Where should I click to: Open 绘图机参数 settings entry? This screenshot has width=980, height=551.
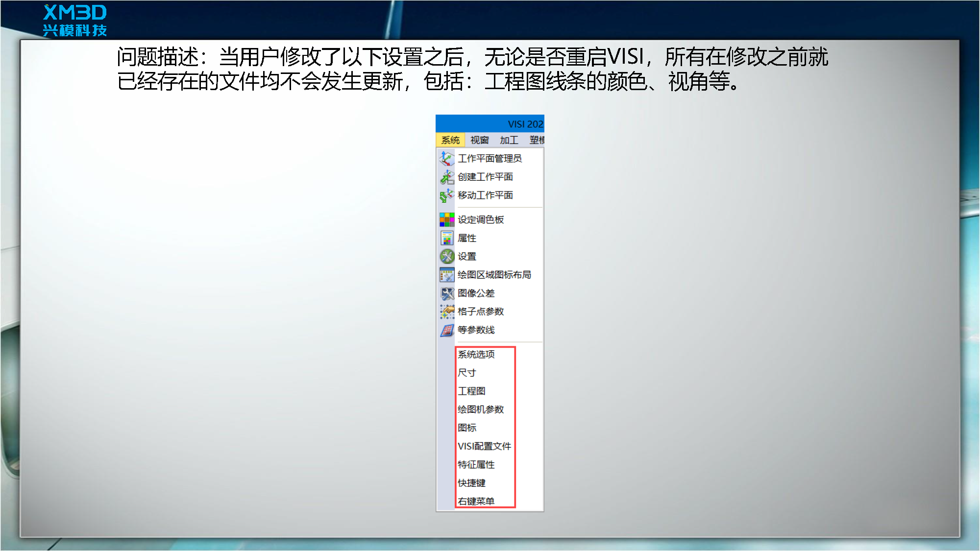coord(481,409)
